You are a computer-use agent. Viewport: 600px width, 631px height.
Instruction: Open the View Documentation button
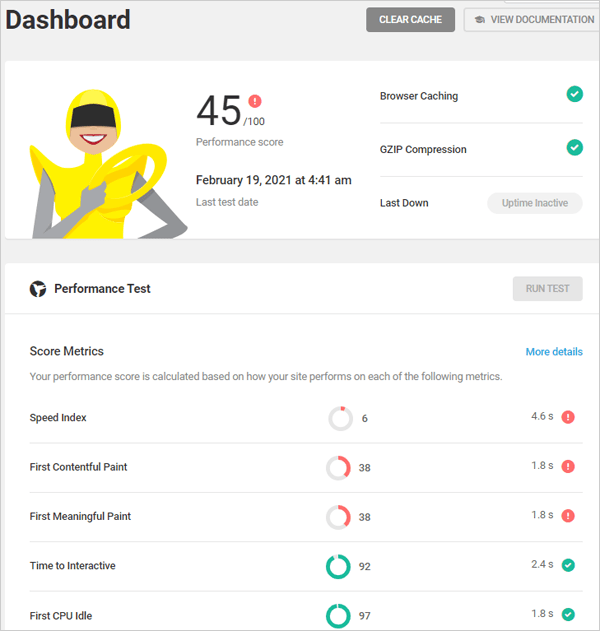[532, 19]
